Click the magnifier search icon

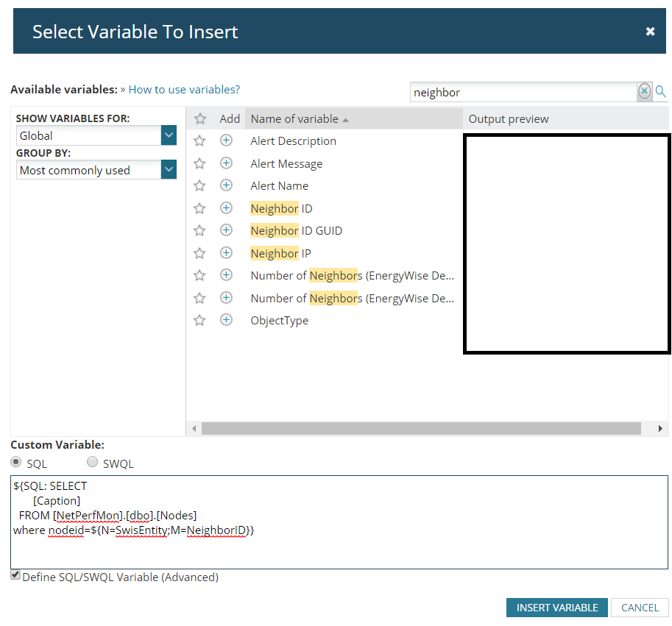click(660, 91)
